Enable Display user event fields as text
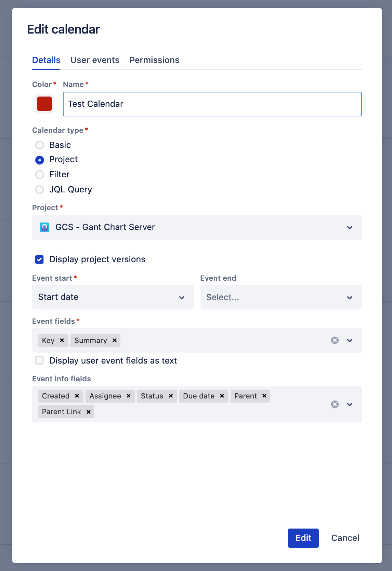Viewport: 392px width, 571px height. pos(40,360)
